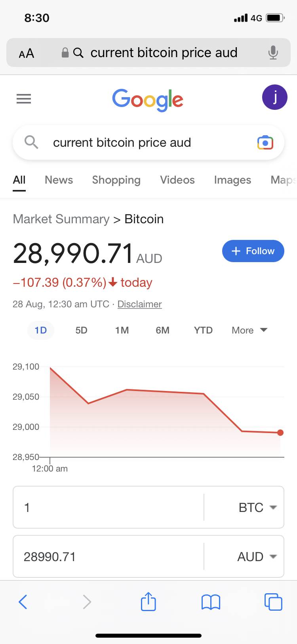Open the Google account avatar
The width and height of the screenshot is (297, 644).
(x=274, y=97)
